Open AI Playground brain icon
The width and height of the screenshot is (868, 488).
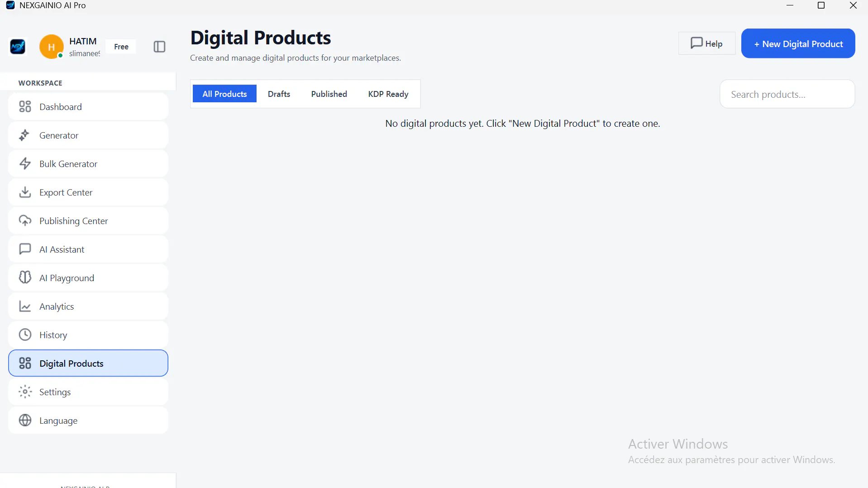coord(25,277)
